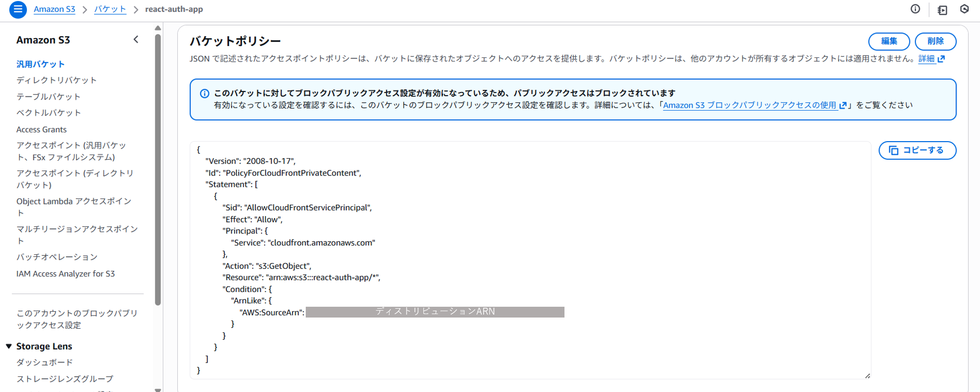The image size is (980, 392).
Task: Collapse the Amazon S3 sidebar with chevron
Action: coord(136,40)
